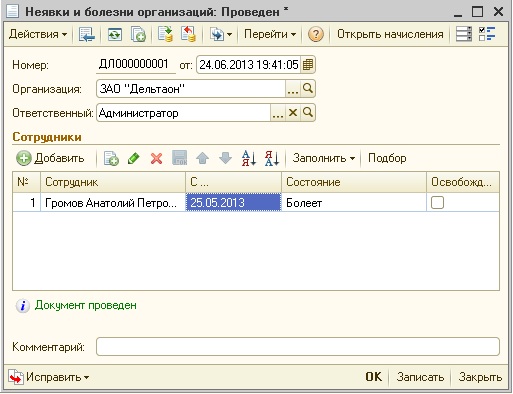Click the refresh document icon
The height and width of the screenshot is (394, 513).
tap(115, 34)
